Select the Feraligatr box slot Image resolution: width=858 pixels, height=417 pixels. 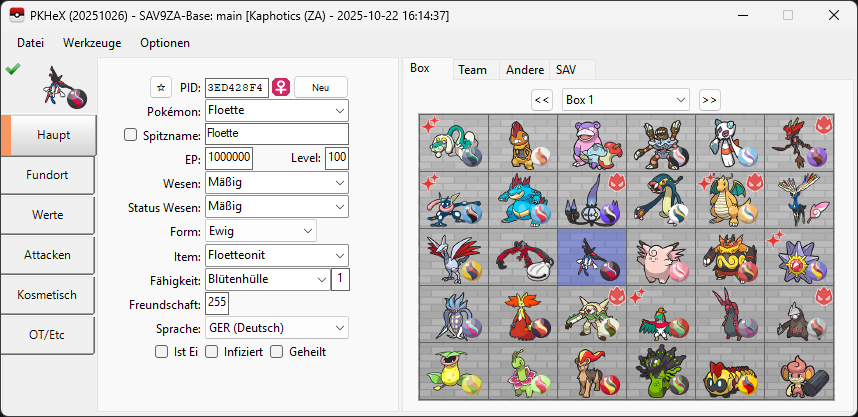(523, 200)
